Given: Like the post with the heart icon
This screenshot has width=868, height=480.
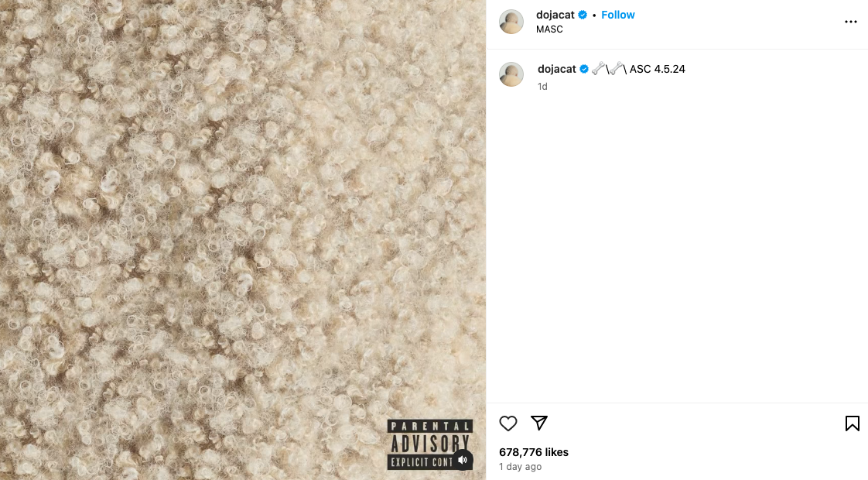Looking at the screenshot, I should pyautogui.click(x=507, y=423).
